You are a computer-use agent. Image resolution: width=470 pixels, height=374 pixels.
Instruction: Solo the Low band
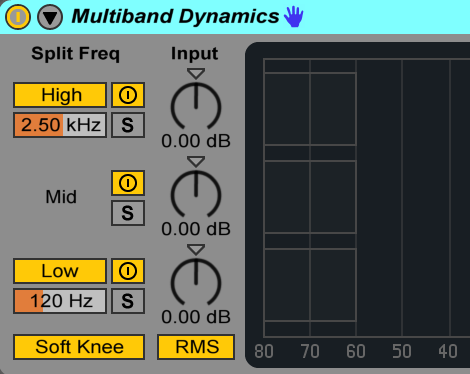pyautogui.click(x=128, y=301)
